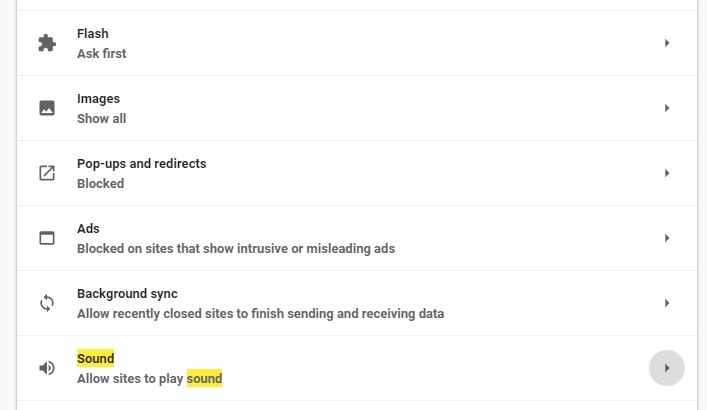Expand Background sync row chevron
This screenshot has width=707, height=410.
click(x=667, y=303)
